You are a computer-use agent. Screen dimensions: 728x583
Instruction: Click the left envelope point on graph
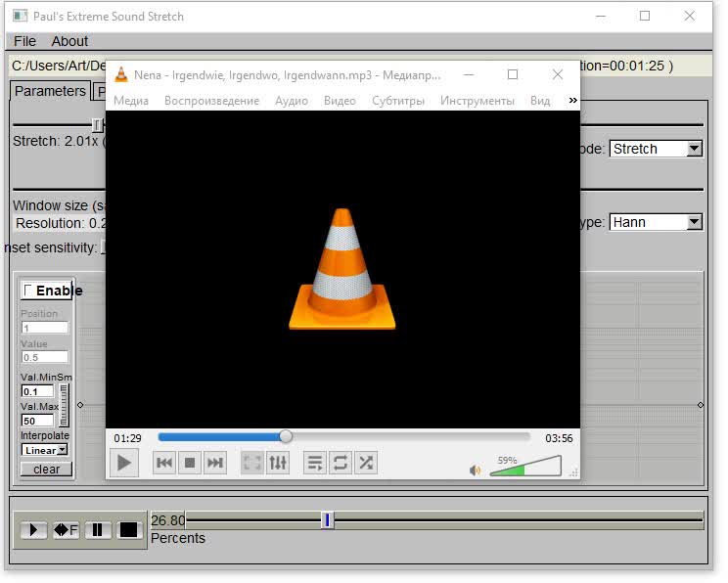pos(80,405)
